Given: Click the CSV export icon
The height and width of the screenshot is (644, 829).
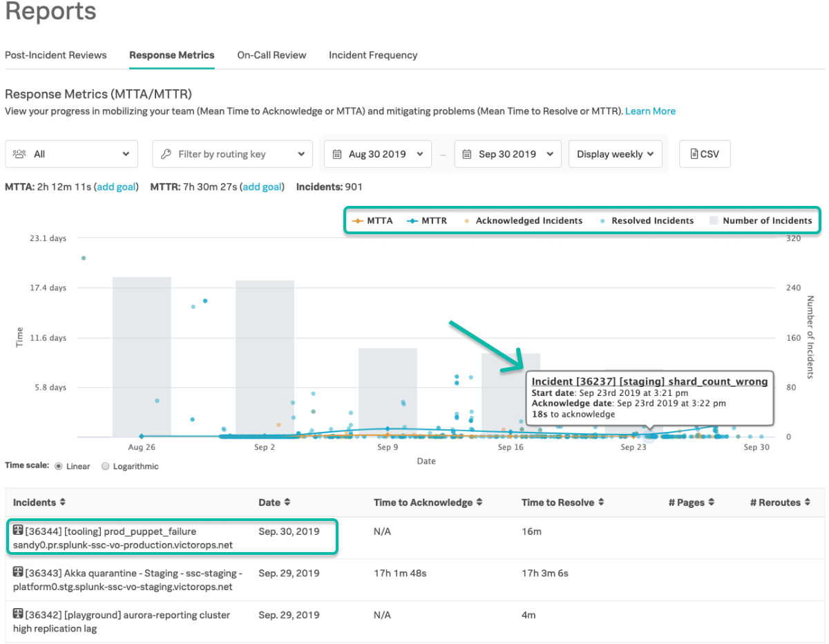Looking at the screenshot, I should click(x=695, y=153).
